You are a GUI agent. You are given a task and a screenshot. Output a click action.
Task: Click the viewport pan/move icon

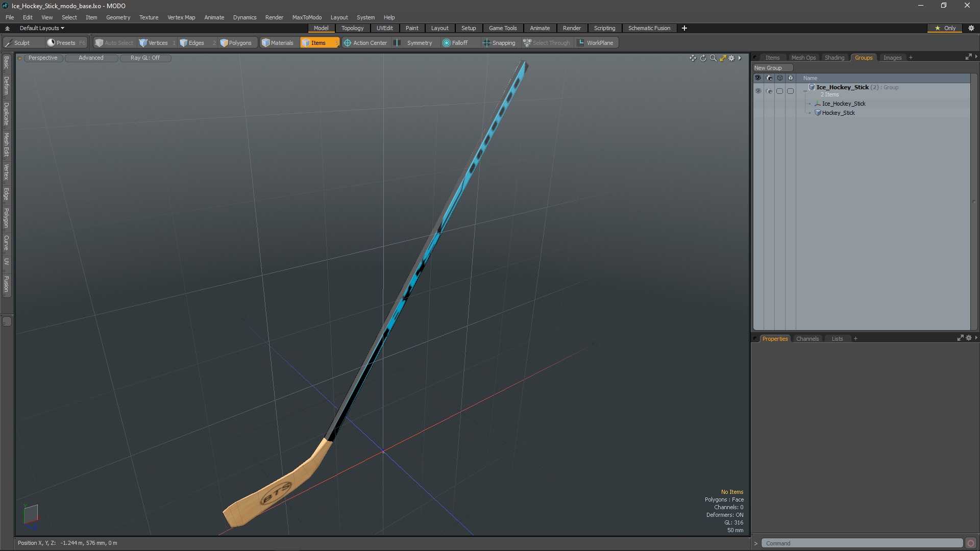(x=693, y=58)
